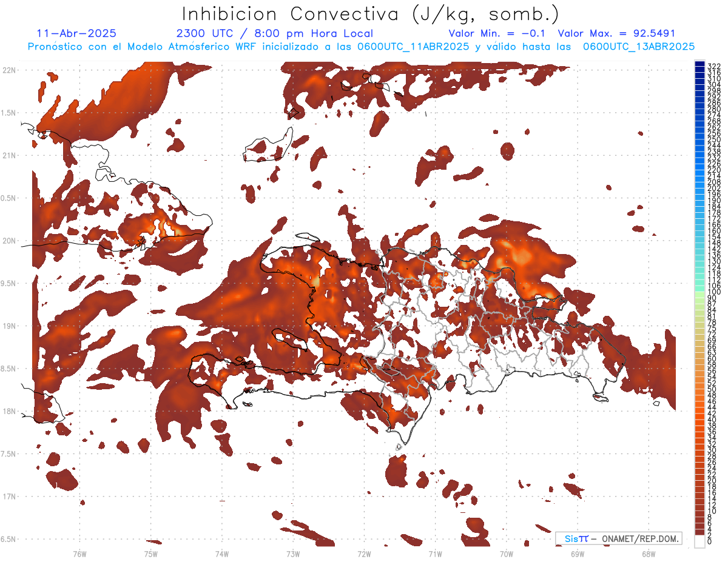This screenshot has width=728, height=562.
Task: Click the pale green swatch beside 100
Action: 699,294
